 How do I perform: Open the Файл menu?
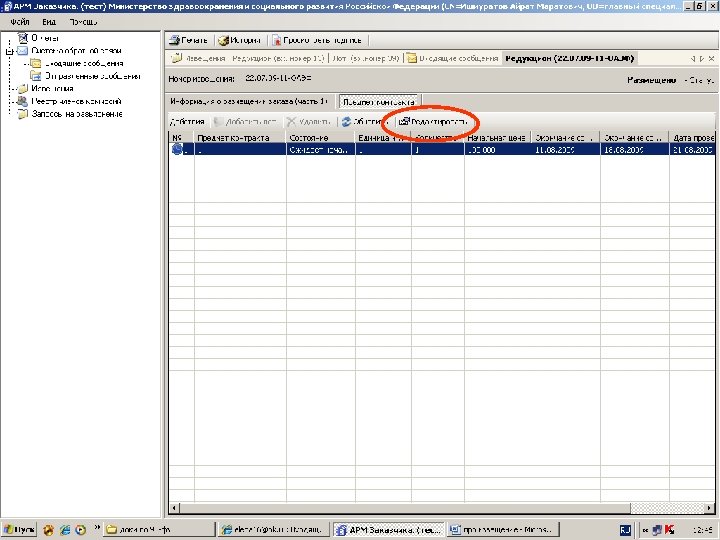pos(20,22)
